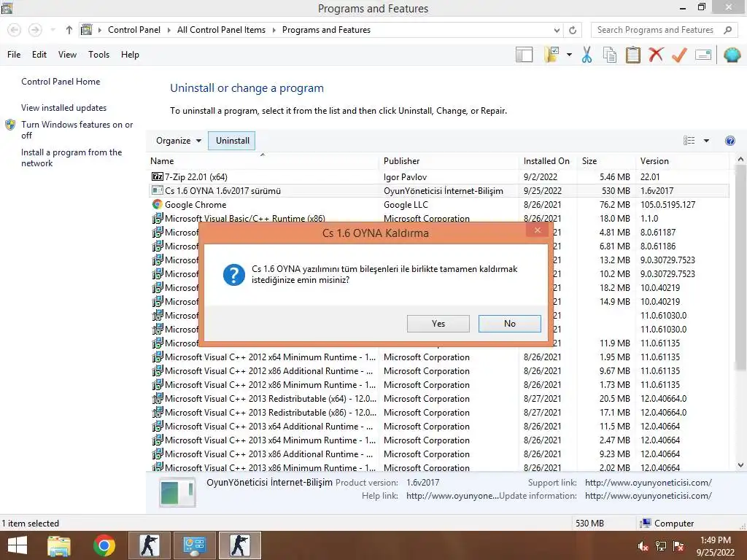Click the red X Delete toolbar icon

point(656,55)
